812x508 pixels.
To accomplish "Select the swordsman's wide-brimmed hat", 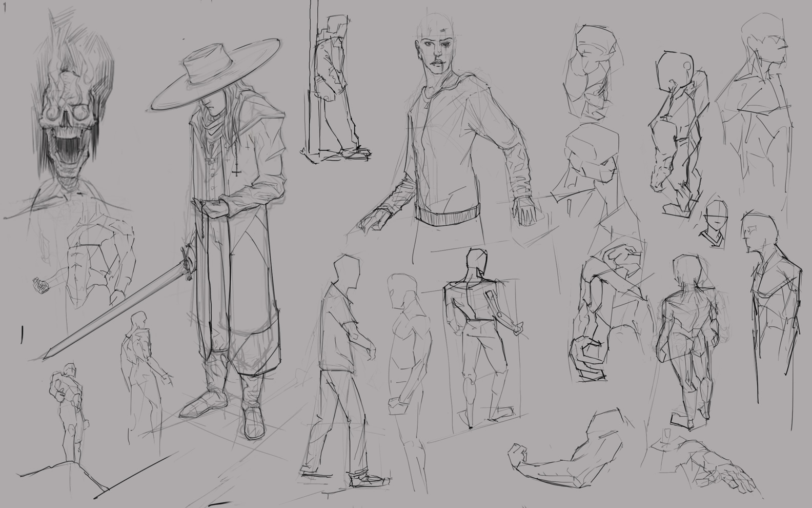I will coord(216,74).
